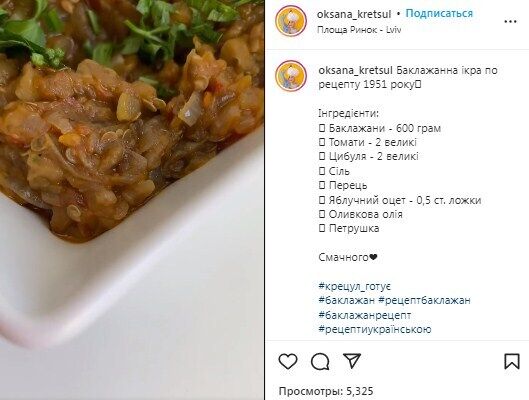
Task: Click the caption profile avatar
Action: coord(291,76)
